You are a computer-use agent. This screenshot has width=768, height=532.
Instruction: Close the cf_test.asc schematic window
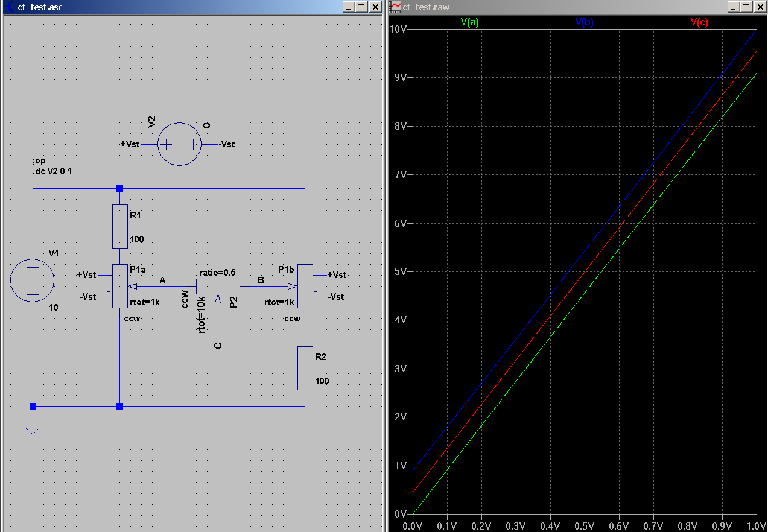coord(375,7)
